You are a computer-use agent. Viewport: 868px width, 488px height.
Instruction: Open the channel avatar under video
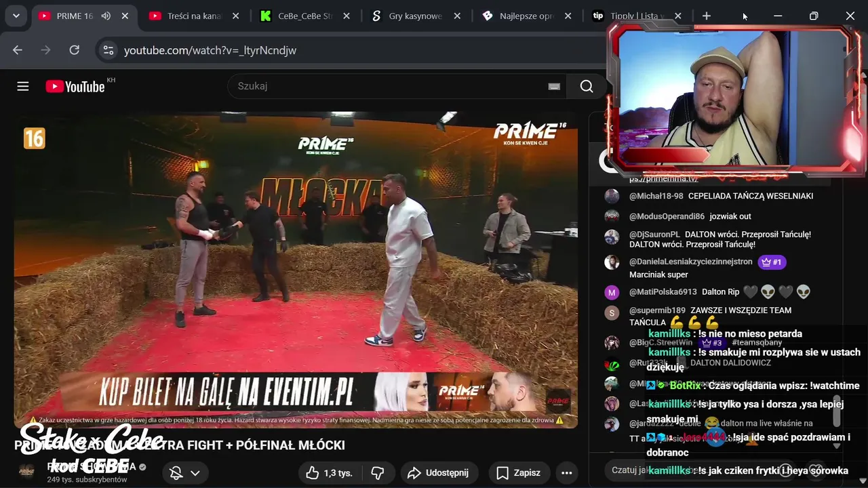tap(27, 472)
